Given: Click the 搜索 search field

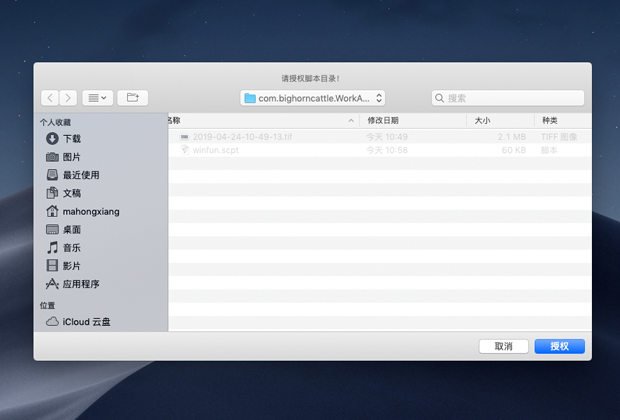Looking at the screenshot, I should pos(508,98).
